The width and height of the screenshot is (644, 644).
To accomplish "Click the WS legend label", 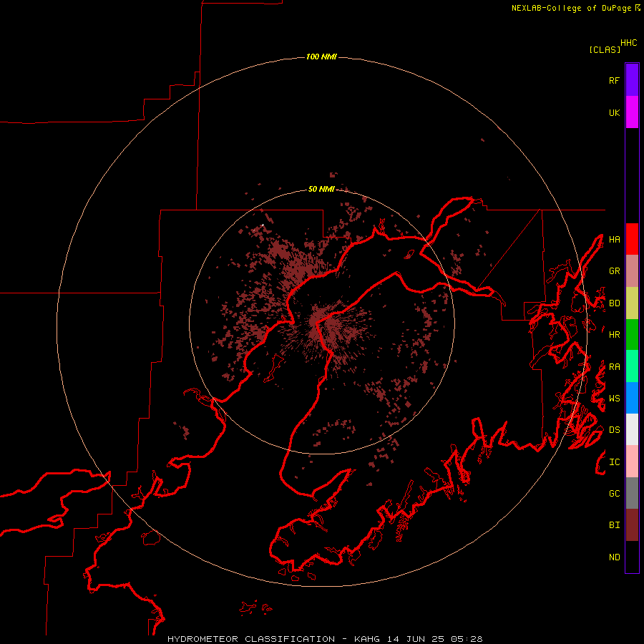I will click(x=614, y=399).
